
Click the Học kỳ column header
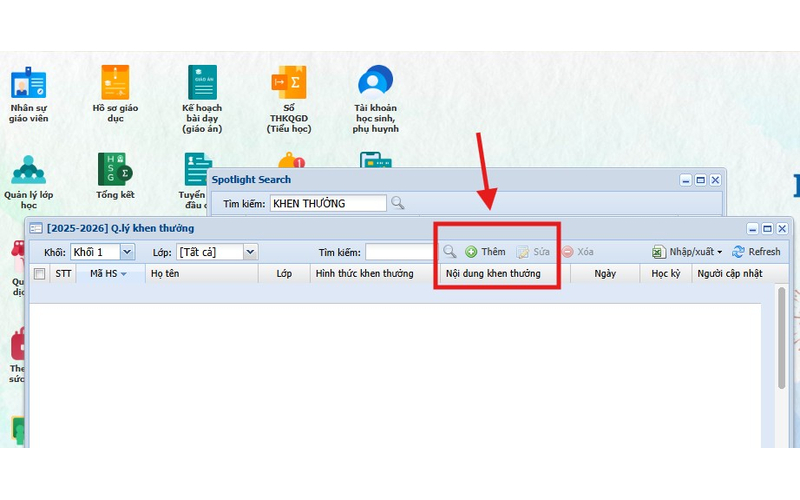tap(666, 273)
